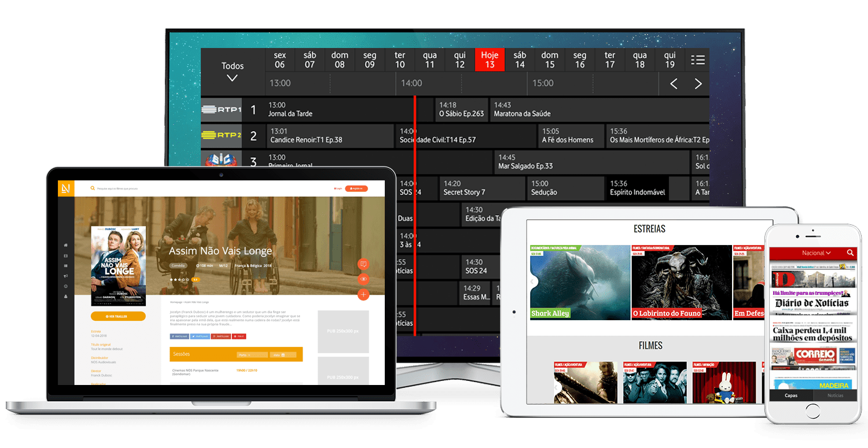Open O Sábio Ep.263 program
868x448 pixels.
click(x=461, y=110)
